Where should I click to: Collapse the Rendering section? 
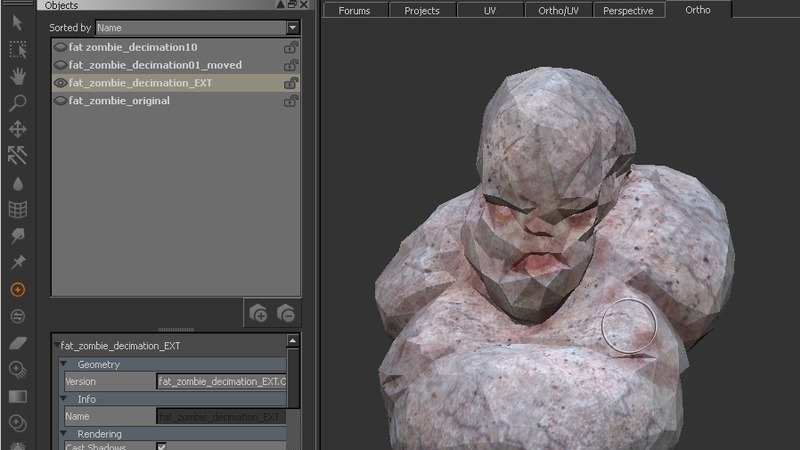[x=64, y=434]
